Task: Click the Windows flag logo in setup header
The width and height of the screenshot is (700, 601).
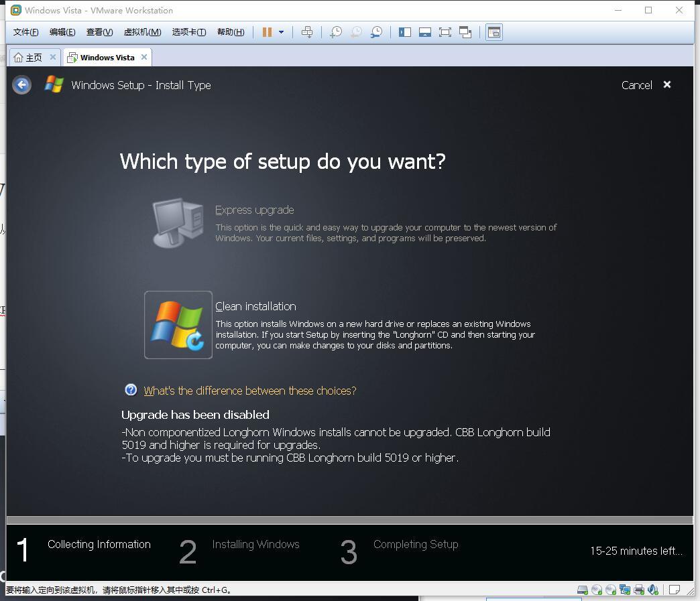Action: pyautogui.click(x=54, y=84)
